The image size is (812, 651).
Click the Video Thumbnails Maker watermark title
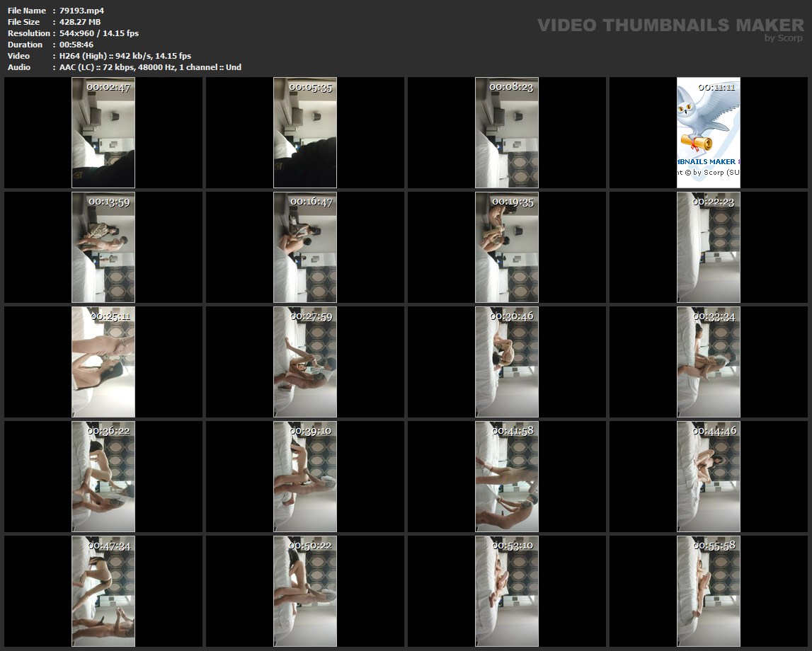[x=670, y=25]
